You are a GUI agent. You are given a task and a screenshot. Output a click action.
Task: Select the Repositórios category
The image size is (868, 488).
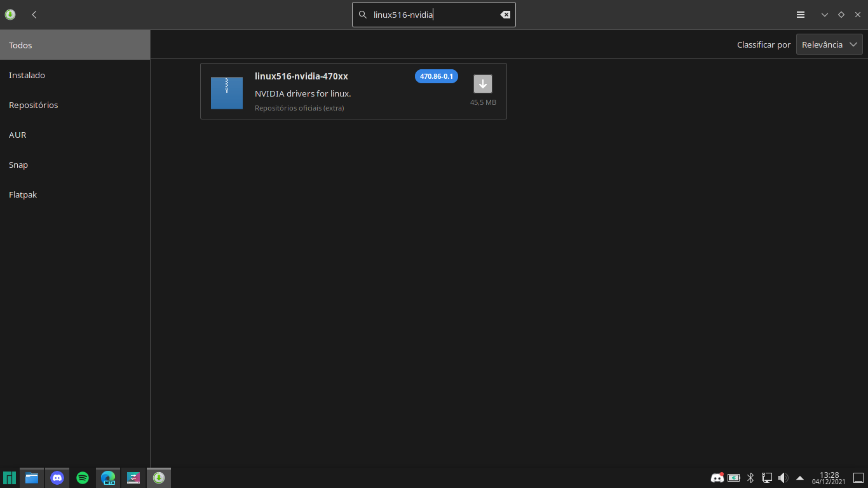click(75, 105)
